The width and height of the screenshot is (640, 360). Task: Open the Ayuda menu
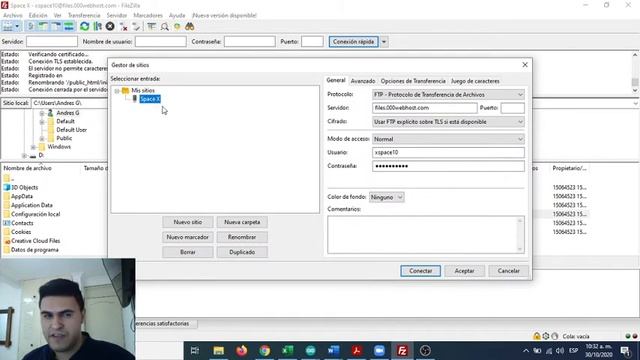coord(177,16)
